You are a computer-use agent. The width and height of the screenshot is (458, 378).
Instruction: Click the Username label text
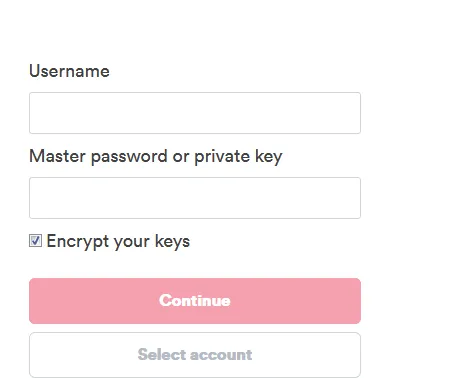tap(69, 71)
